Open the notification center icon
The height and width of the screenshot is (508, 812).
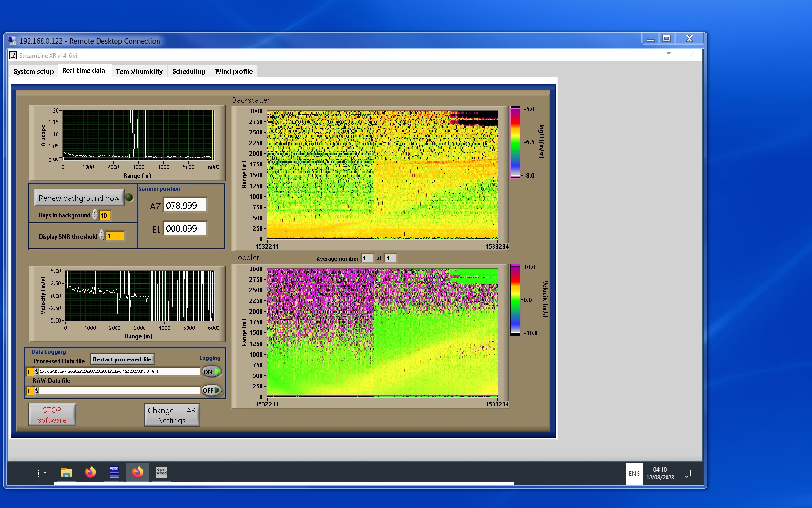point(686,473)
